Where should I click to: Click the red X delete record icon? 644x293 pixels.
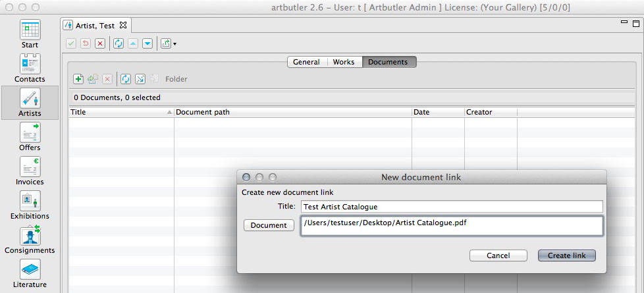pos(100,43)
